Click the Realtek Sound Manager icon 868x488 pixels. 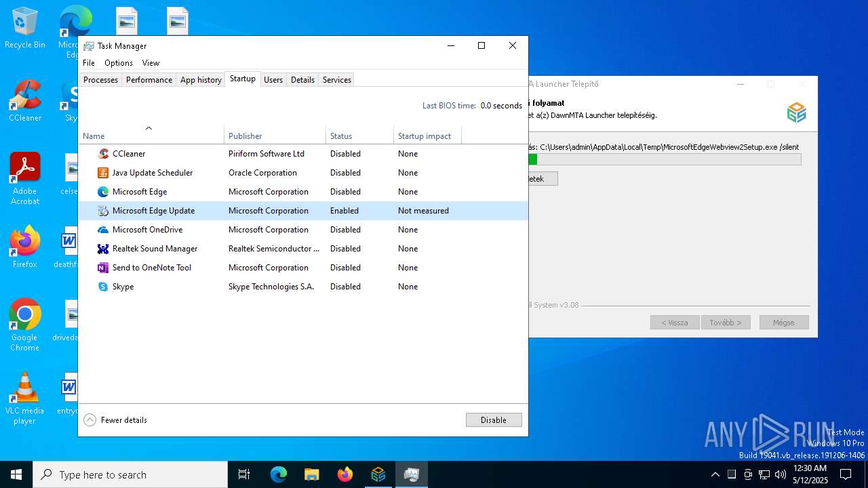pos(103,249)
